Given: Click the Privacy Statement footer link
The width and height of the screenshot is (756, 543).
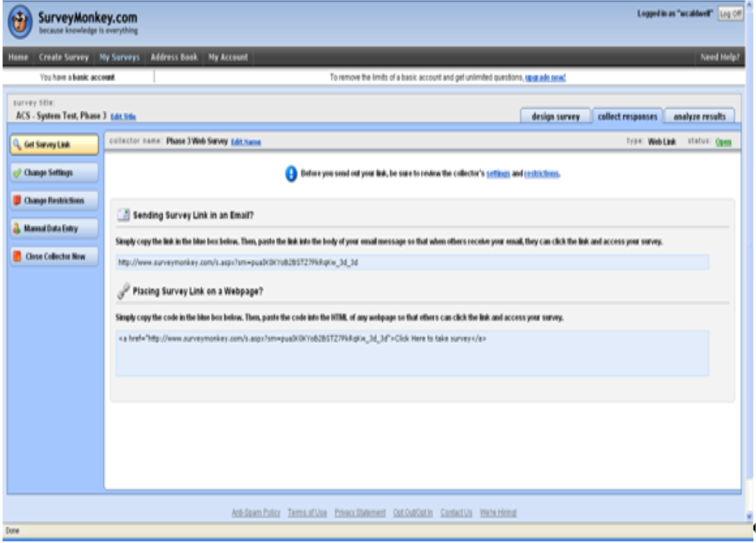Looking at the screenshot, I should 359,513.
